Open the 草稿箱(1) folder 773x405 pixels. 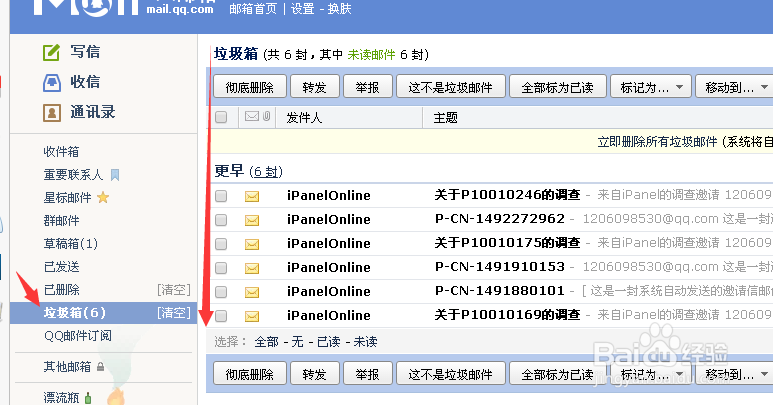70,244
